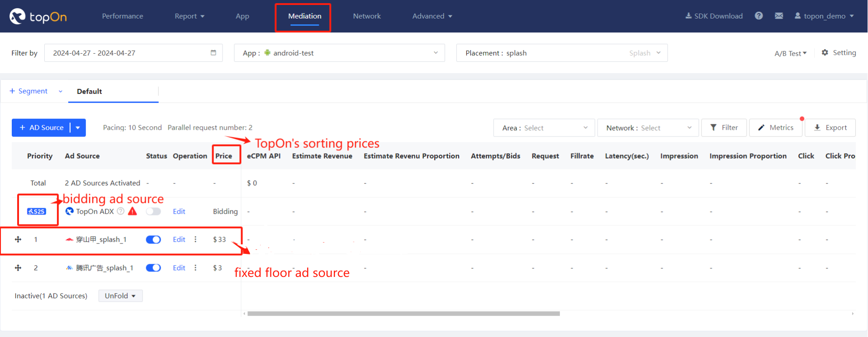Open the App android-test selector
This screenshot has height=337, width=868.
[x=339, y=53]
